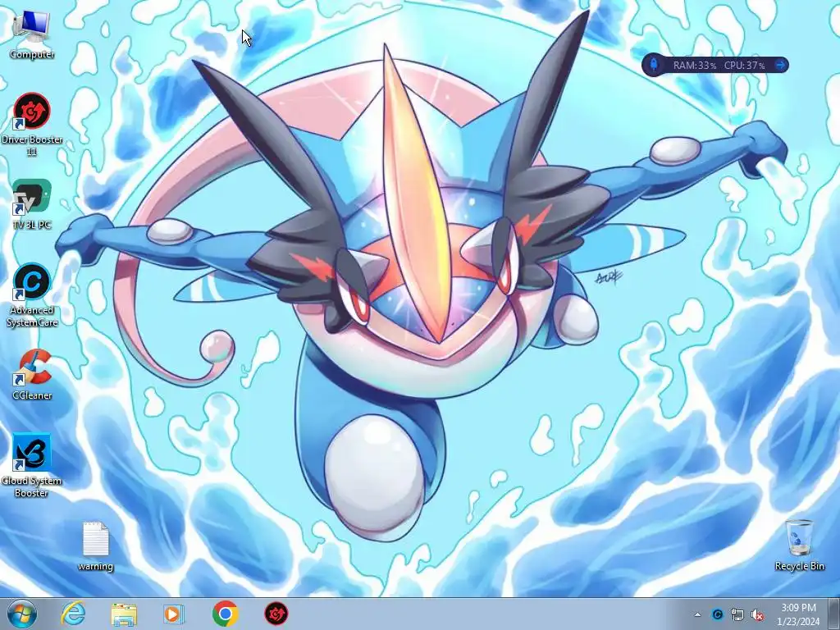Viewport: 840px width, 630px height.
Task: Select the TV 3L PC desktop shortcut
Action: point(32,204)
